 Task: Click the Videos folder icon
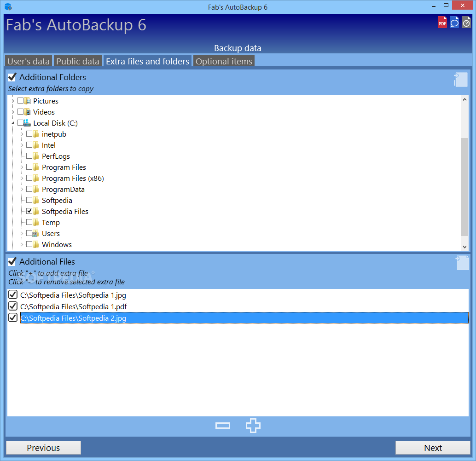27,112
